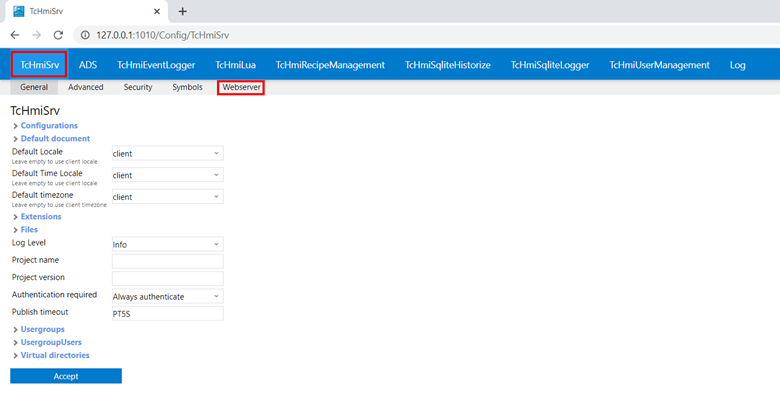Screen dimensions: 780x403
Task: Select the TcHmiSrv browser tab
Action: (x=86, y=11)
